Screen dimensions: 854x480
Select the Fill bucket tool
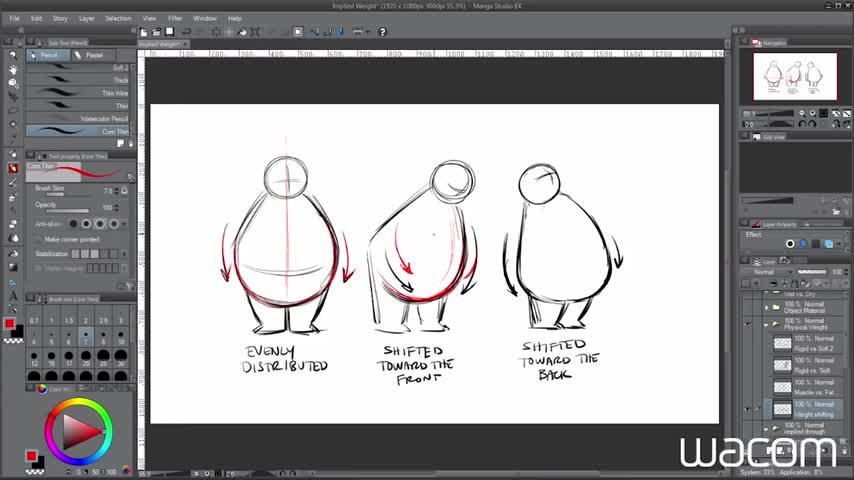[x=13, y=253]
